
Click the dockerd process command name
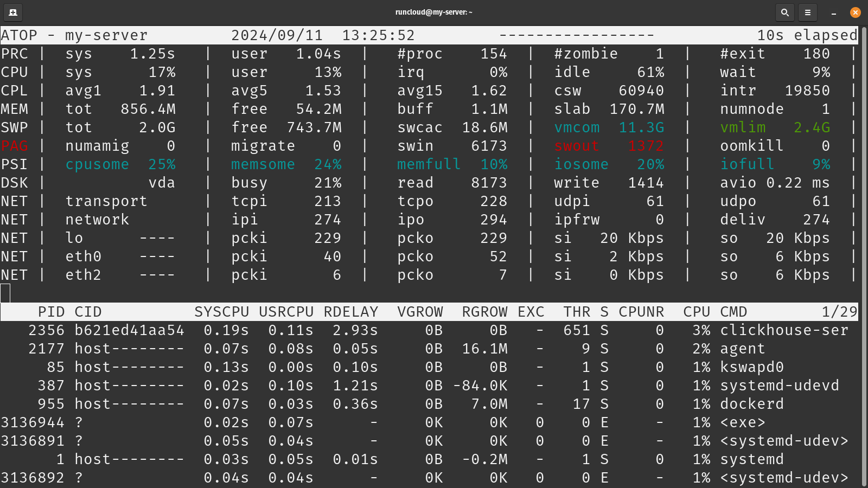point(752,404)
